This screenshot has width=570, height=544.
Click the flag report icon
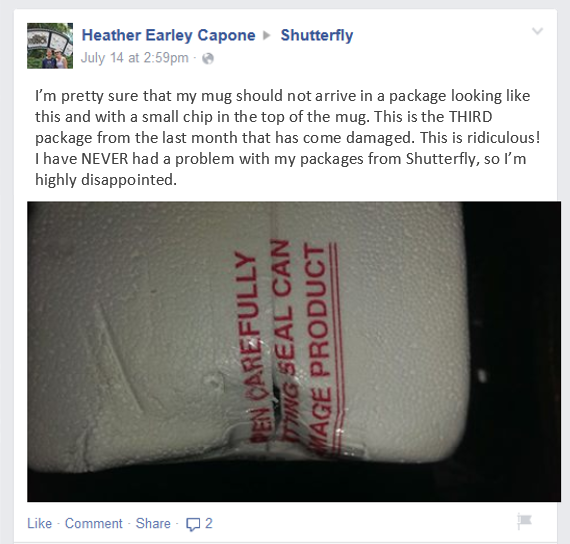click(525, 521)
